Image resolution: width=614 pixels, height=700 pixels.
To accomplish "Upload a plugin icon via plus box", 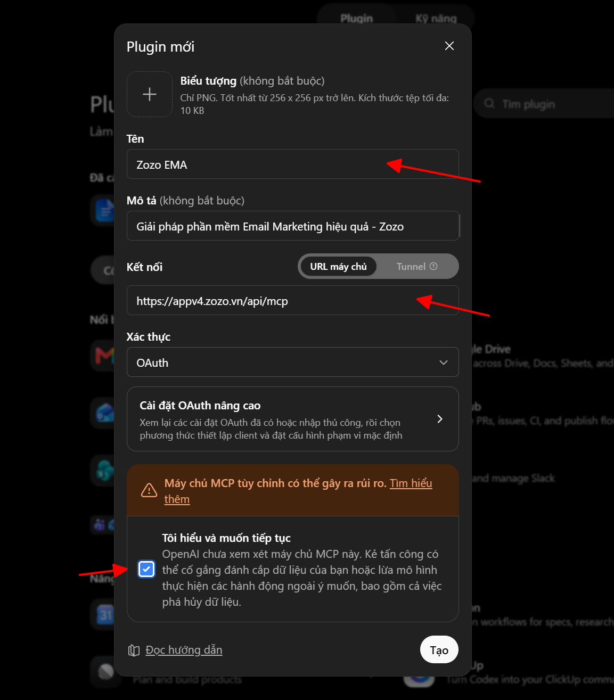I will (150, 94).
